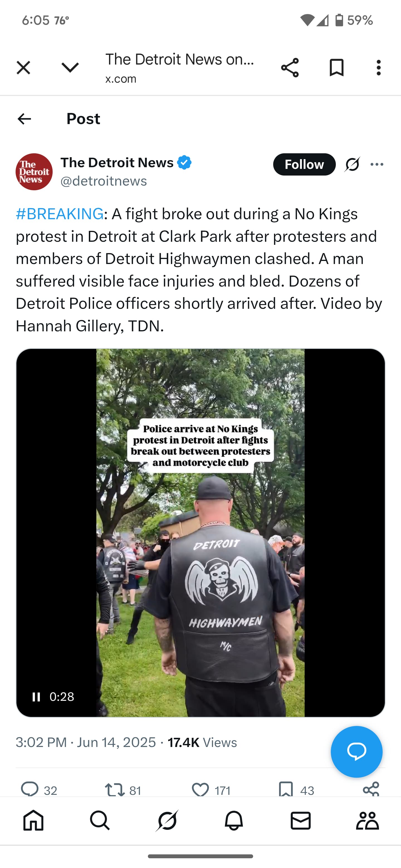
Task: Open the Messages envelope tab
Action: (x=300, y=820)
